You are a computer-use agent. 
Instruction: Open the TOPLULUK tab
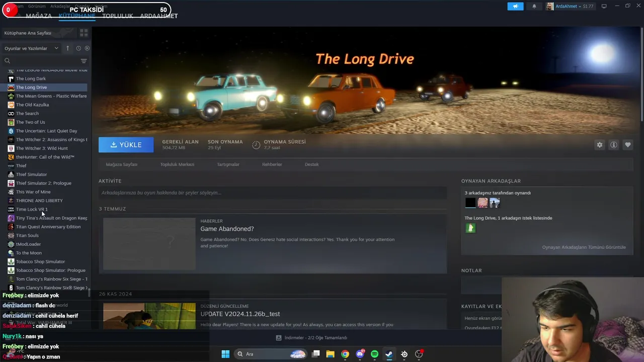(118, 16)
